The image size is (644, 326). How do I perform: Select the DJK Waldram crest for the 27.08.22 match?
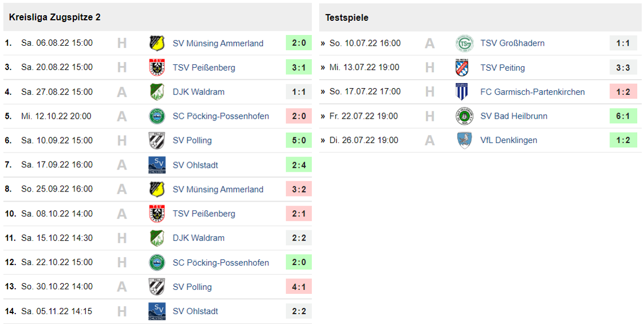156,92
